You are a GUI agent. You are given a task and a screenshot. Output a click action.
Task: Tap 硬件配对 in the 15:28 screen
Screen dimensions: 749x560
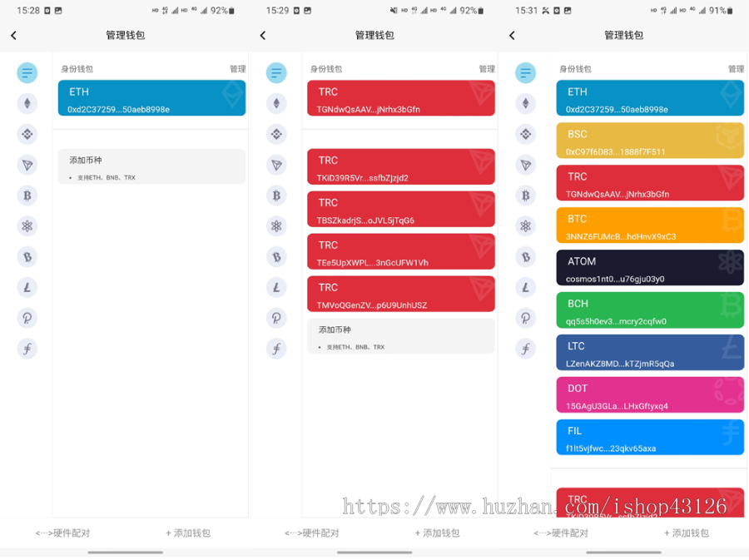tap(62, 533)
